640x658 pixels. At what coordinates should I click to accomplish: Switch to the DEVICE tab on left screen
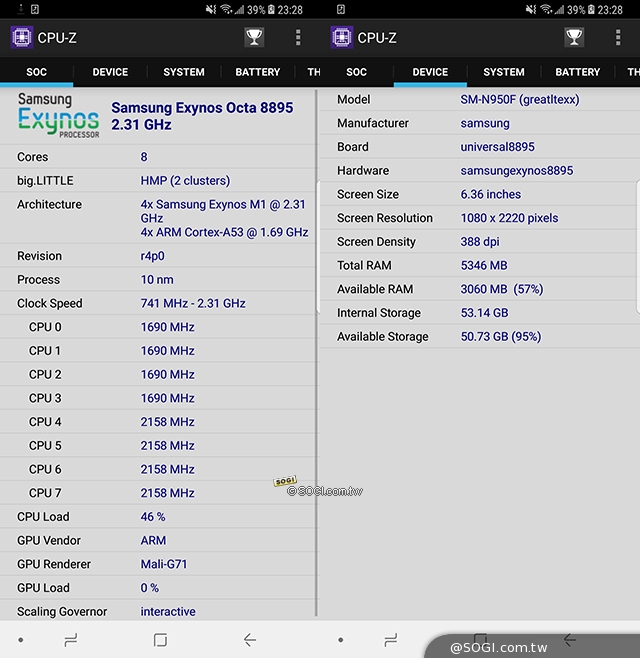[110, 72]
